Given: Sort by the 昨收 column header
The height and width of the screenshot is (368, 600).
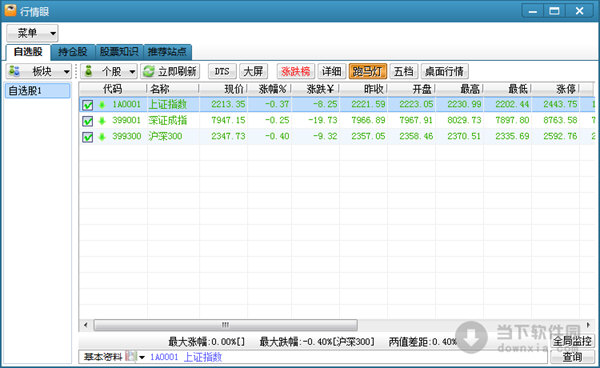Looking at the screenshot, I should pos(364,89).
